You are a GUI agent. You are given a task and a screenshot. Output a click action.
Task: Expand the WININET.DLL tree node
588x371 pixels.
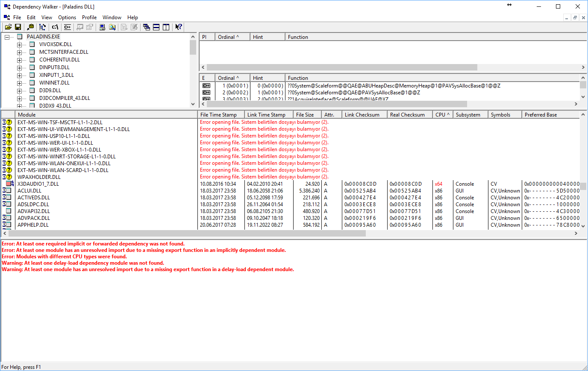(x=19, y=83)
